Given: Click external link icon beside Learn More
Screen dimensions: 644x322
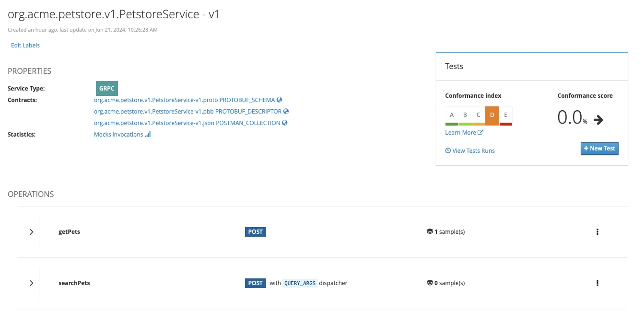Looking at the screenshot, I should tap(480, 133).
